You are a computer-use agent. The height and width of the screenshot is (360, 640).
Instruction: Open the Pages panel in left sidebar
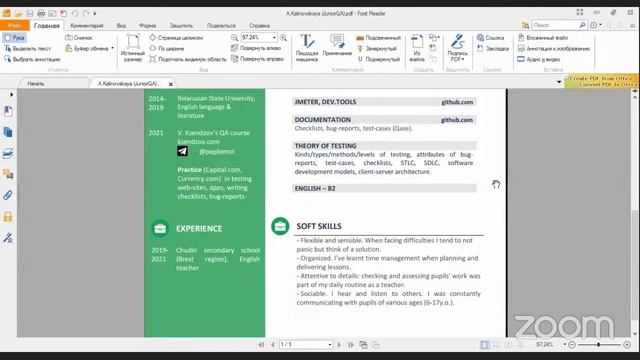pyautogui.click(x=8, y=132)
